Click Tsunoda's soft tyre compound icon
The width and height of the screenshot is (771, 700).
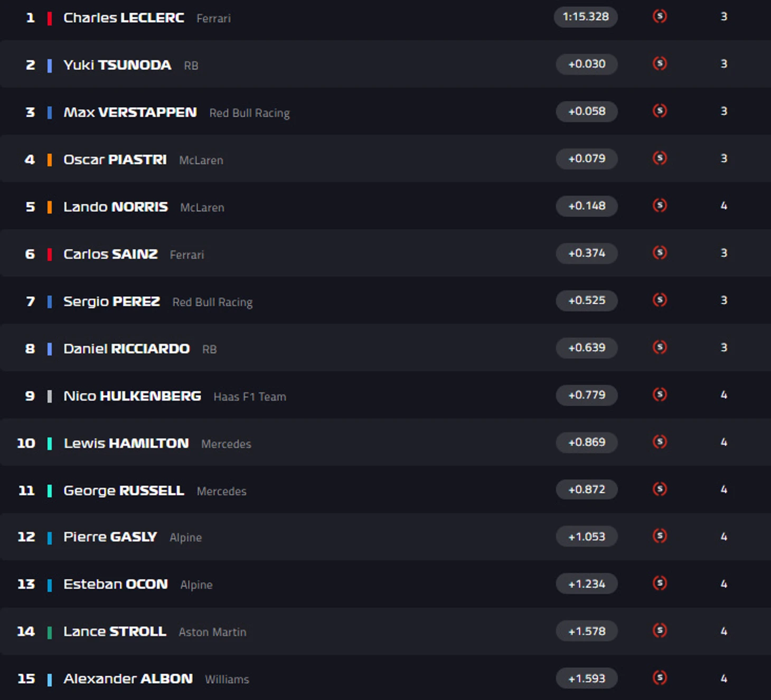coord(660,64)
